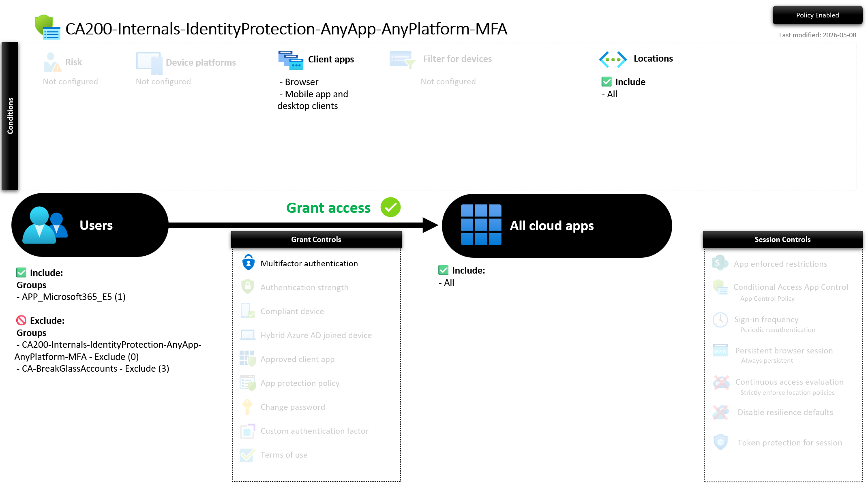Click the Compliant device label
Viewport: 868px width, 488px height.
click(292, 311)
